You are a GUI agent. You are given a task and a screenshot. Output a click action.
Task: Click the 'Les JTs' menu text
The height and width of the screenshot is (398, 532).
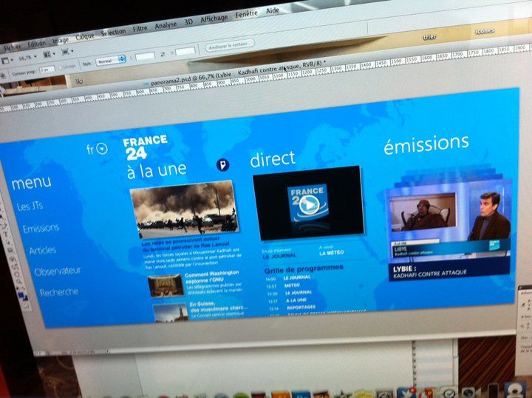30,206
